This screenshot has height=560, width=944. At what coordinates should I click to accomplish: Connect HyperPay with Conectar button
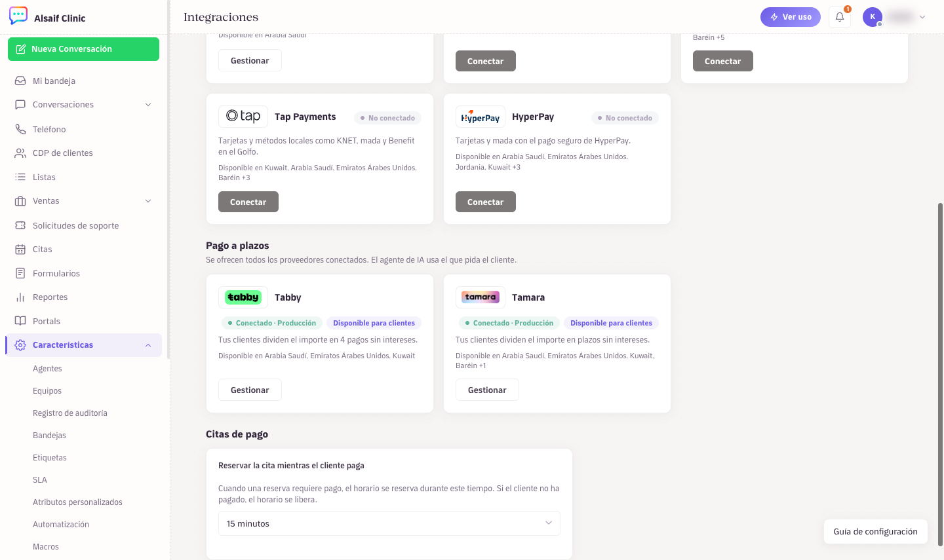coord(486,202)
